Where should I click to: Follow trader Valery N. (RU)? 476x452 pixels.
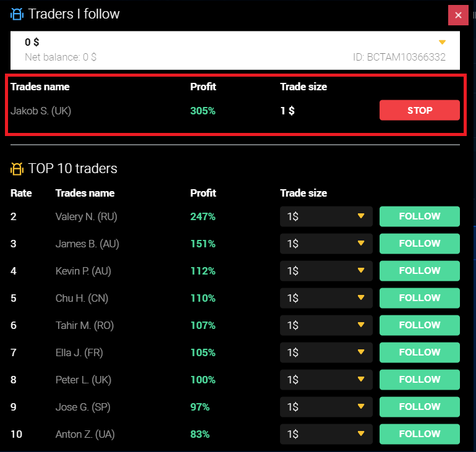[419, 216]
